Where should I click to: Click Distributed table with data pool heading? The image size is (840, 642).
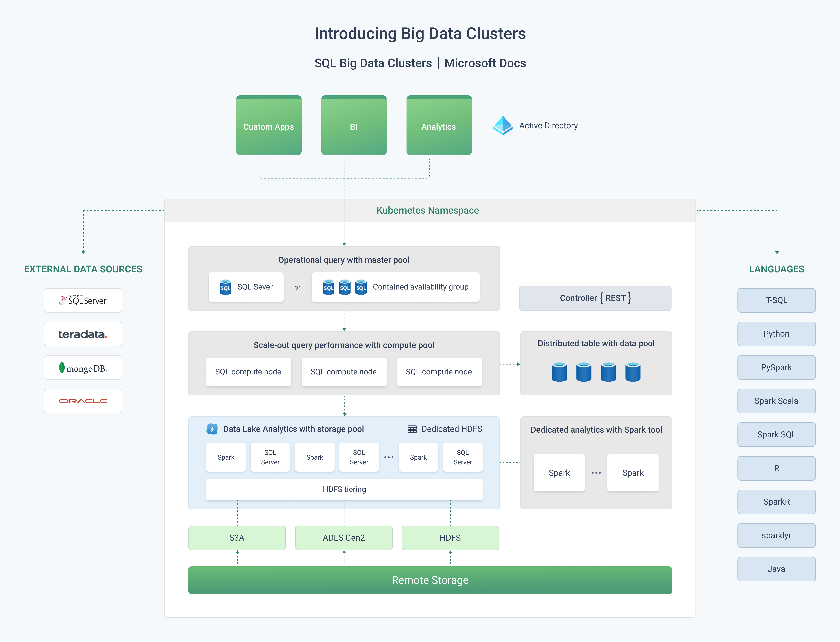(x=596, y=343)
